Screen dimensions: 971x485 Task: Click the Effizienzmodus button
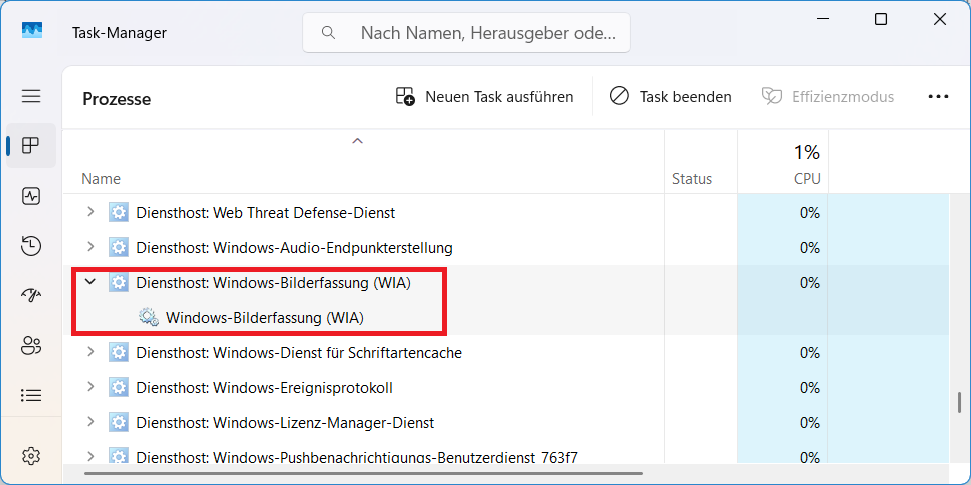click(828, 97)
